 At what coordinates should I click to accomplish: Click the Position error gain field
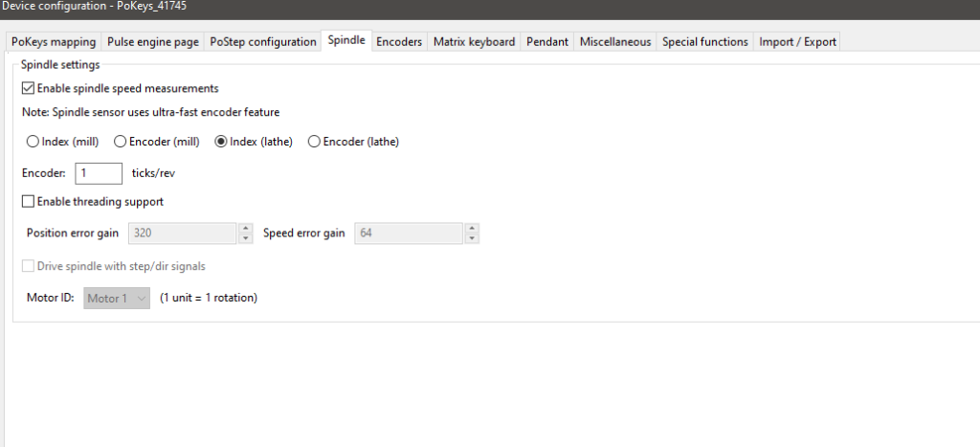point(183,234)
